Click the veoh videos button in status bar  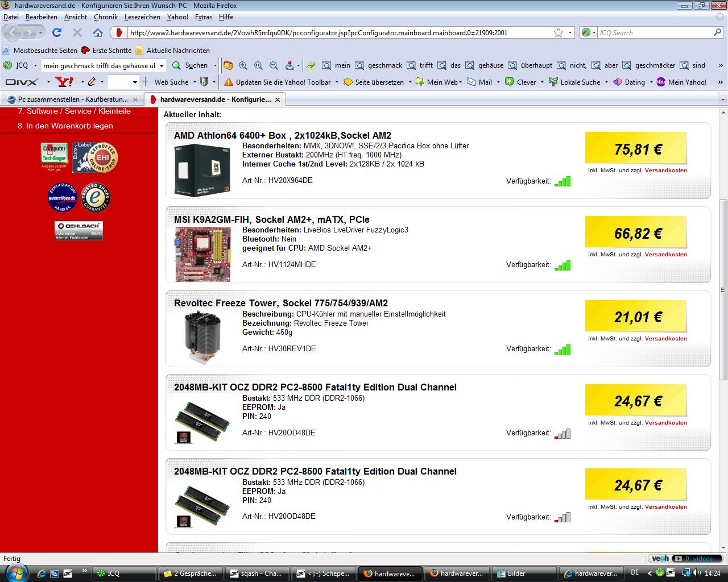click(x=686, y=559)
